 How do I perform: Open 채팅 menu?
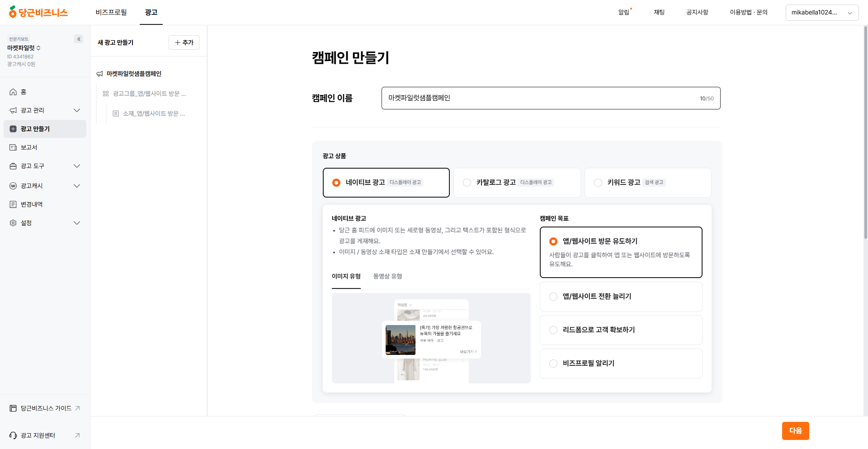point(659,12)
